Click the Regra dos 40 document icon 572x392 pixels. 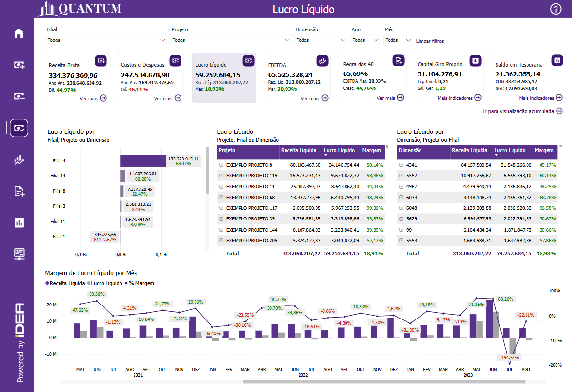[398, 60]
